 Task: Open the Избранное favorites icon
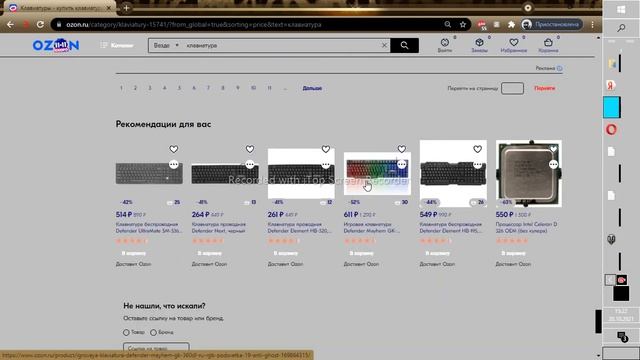click(x=513, y=45)
